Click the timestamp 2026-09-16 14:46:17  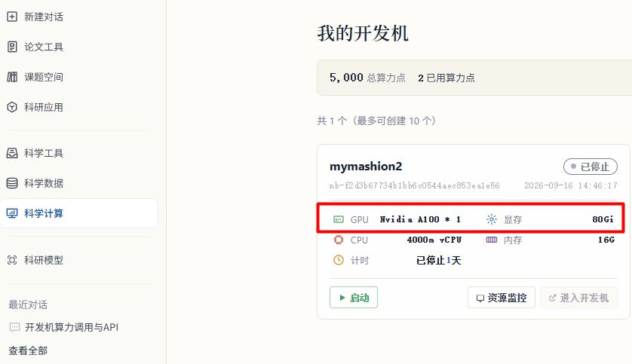(x=571, y=185)
